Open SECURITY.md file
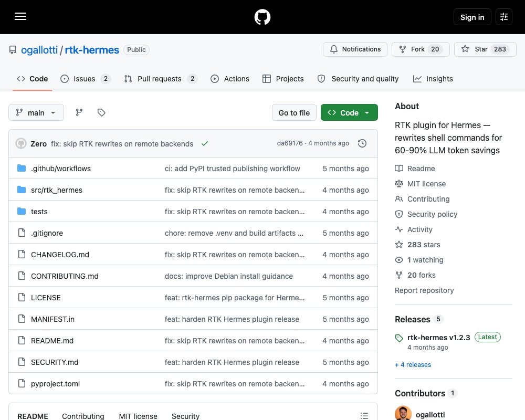This screenshot has height=420, width=525. click(x=55, y=362)
